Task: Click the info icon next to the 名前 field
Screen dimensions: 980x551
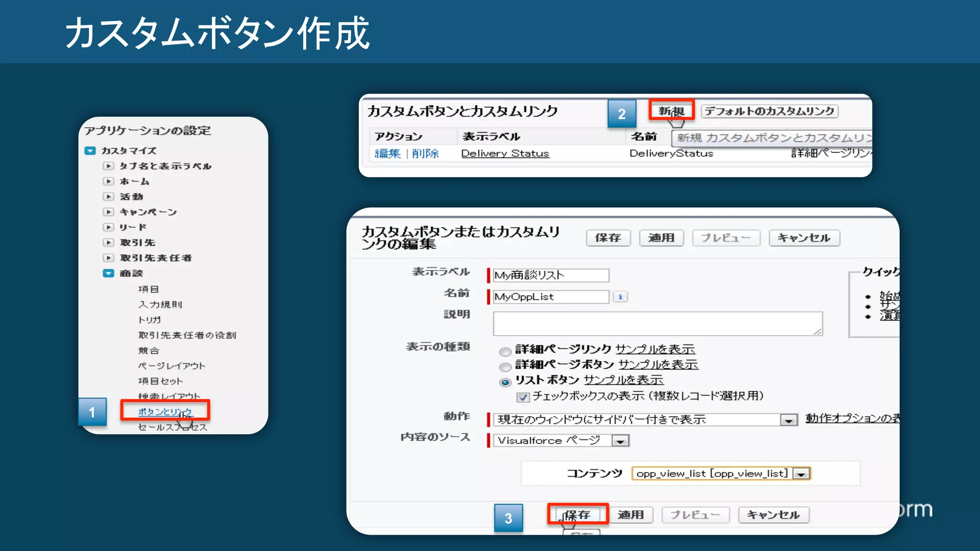Action: (620, 297)
